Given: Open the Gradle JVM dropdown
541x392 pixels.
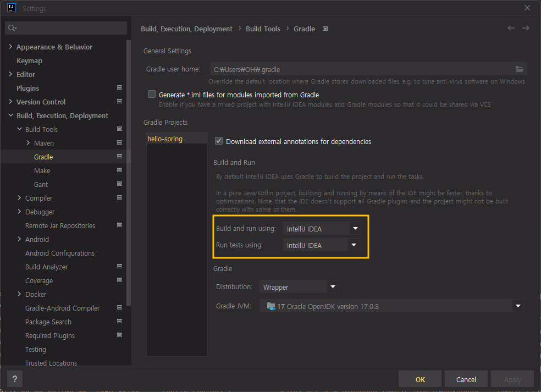Looking at the screenshot, I should (391, 306).
